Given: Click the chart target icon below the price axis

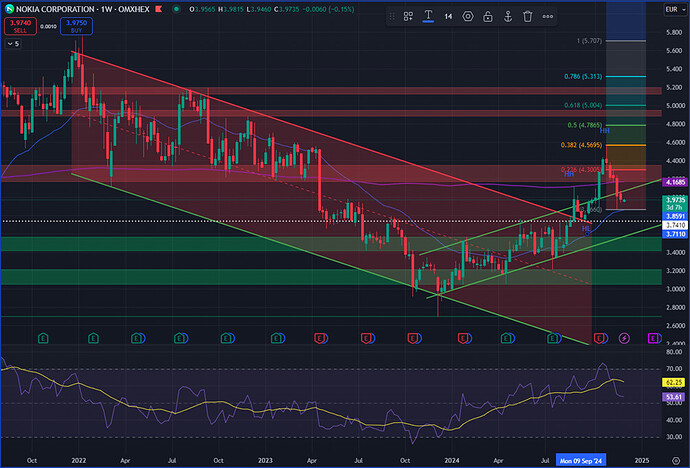Looking at the screenshot, I should [676, 461].
